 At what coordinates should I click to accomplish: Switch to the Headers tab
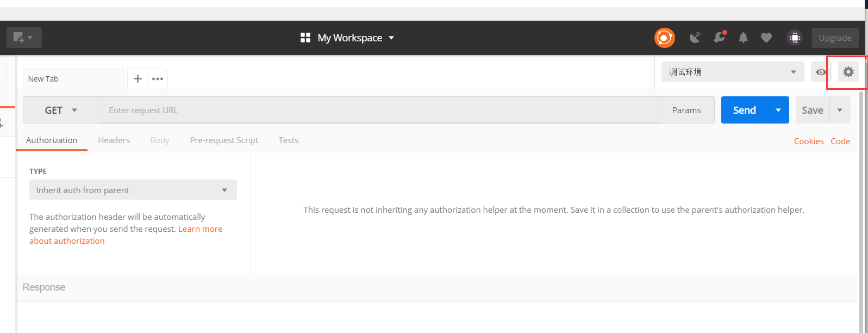pos(114,140)
